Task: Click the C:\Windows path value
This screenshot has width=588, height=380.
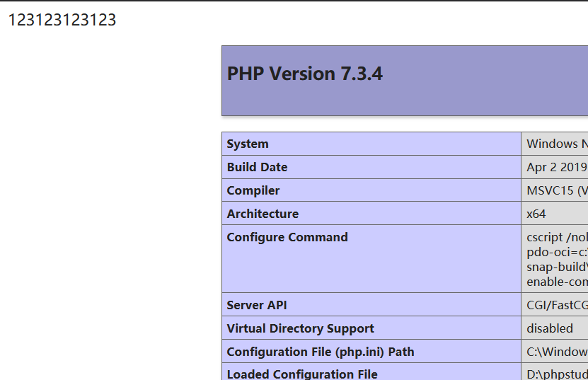Action: (x=557, y=352)
